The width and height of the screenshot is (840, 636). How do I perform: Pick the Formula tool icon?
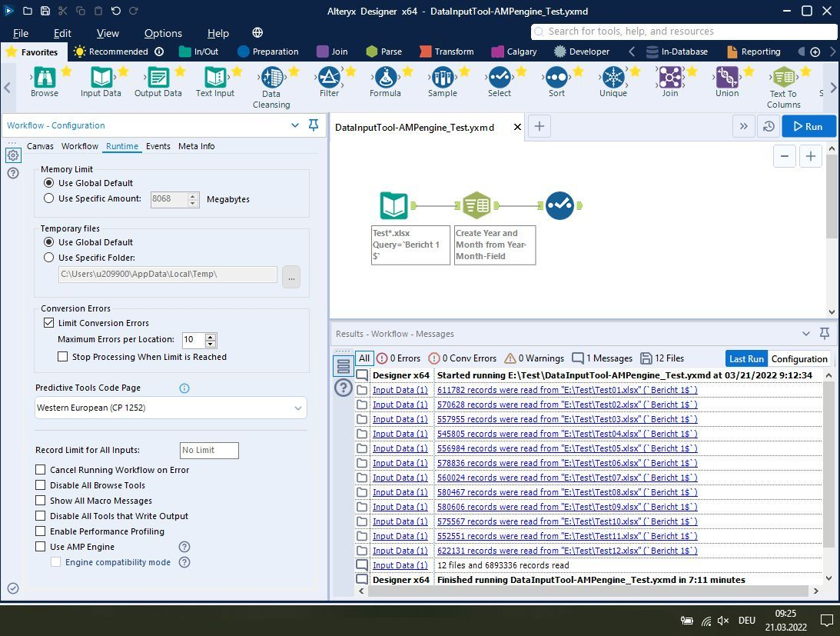click(x=385, y=78)
